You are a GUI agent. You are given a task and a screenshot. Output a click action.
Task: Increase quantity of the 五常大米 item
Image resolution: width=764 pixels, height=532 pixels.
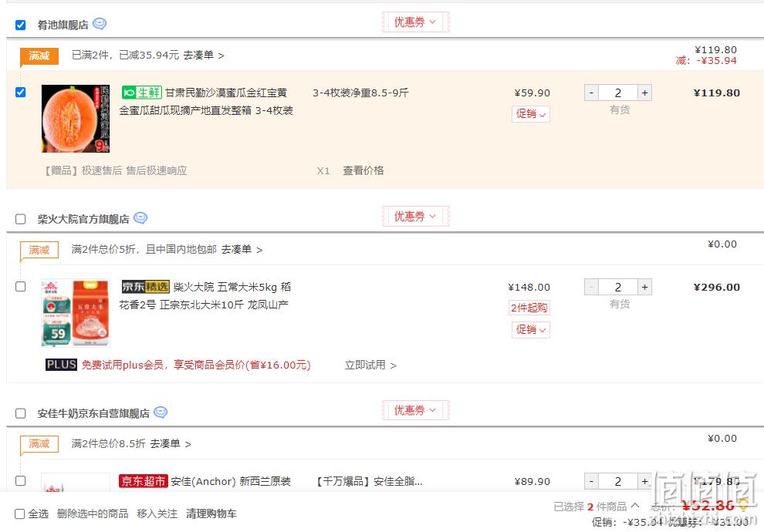(644, 287)
